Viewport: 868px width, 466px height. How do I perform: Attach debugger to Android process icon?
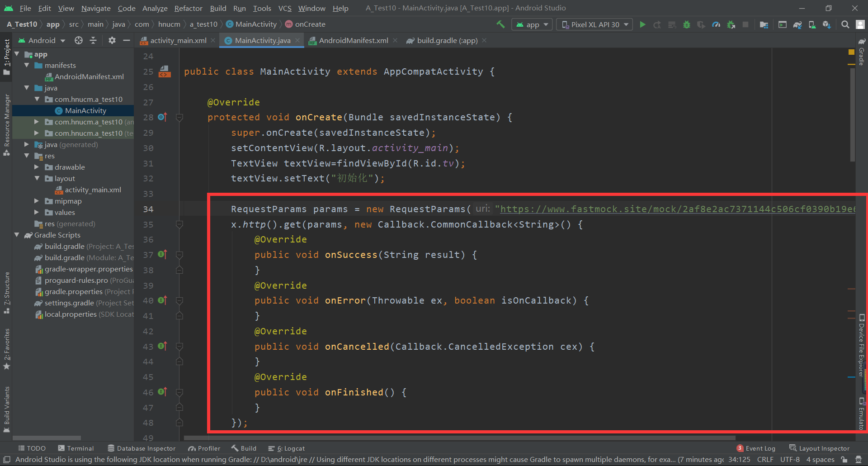(x=731, y=24)
